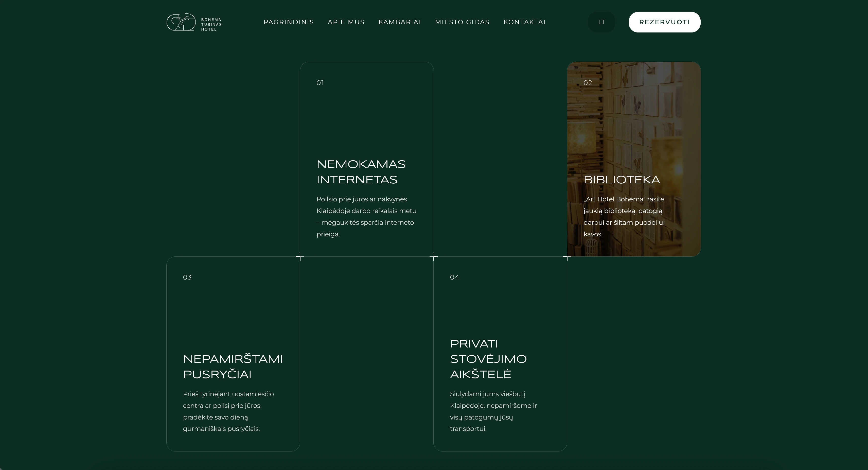Viewport: 868px width, 470px height.
Task: Click the 01 number label
Action: tap(320, 83)
